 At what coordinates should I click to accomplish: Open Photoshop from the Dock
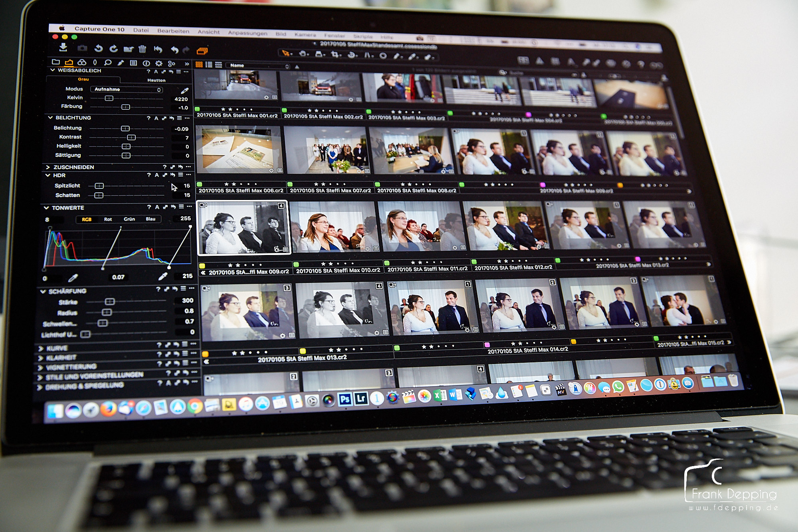coord(345,399)
